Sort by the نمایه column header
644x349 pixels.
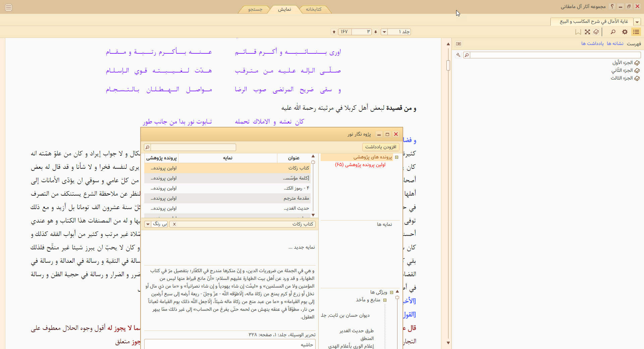[227, 158]
